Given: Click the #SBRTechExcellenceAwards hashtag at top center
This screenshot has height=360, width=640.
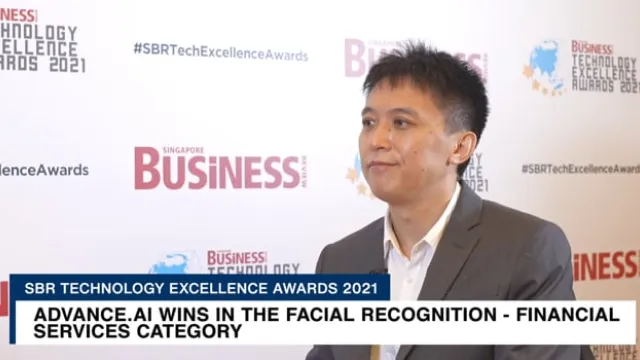Looking at the screenshot, I should pos(221,52).
